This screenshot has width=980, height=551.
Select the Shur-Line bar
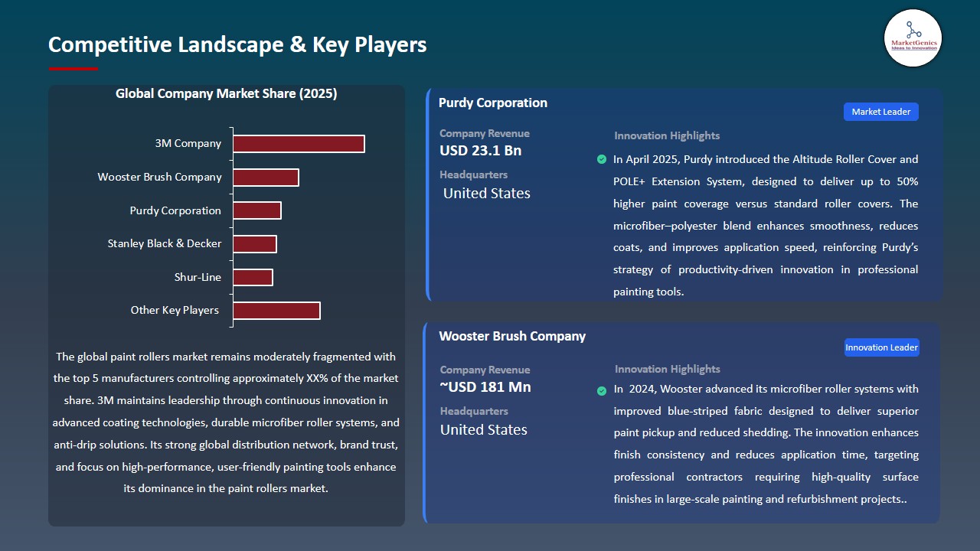(x=253, y=277)
